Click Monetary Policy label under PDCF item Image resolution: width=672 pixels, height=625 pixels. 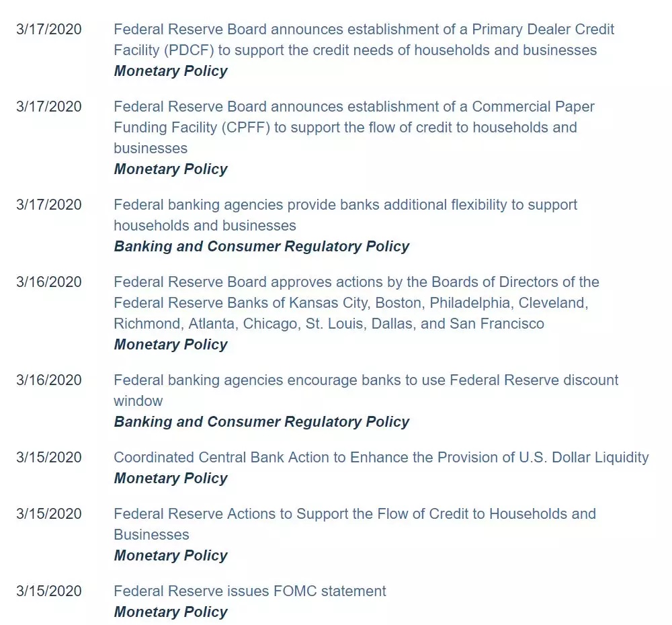pyautogui.click(x=171, y=71)
